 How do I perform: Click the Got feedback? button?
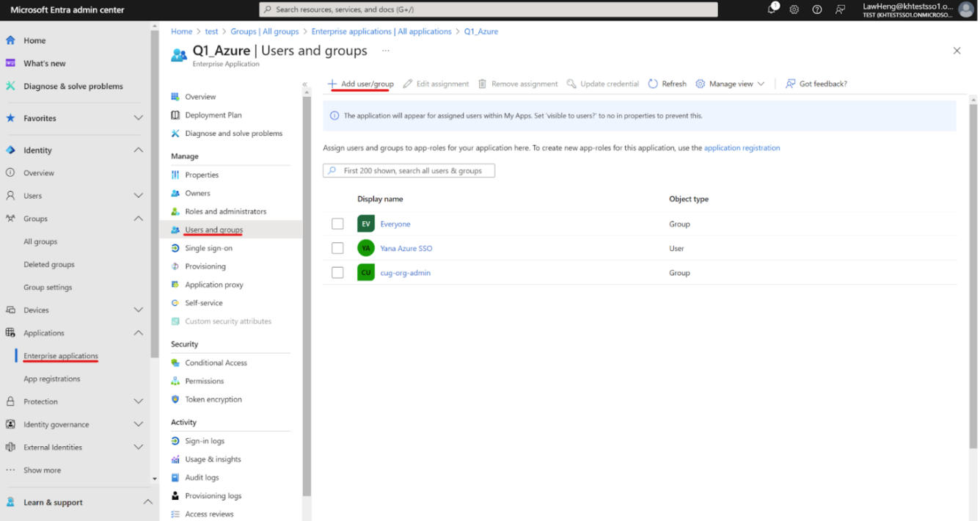816,84
